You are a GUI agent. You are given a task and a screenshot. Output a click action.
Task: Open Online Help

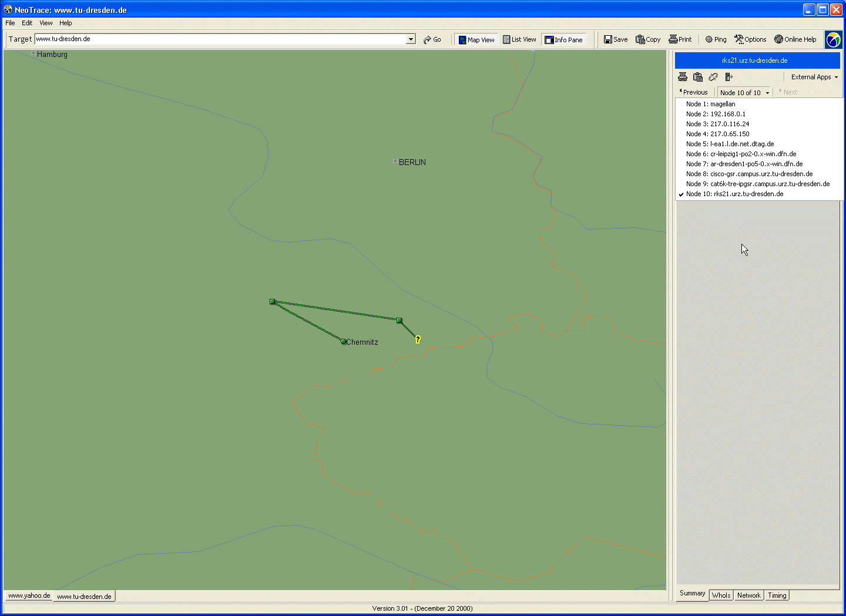point(795,39)
